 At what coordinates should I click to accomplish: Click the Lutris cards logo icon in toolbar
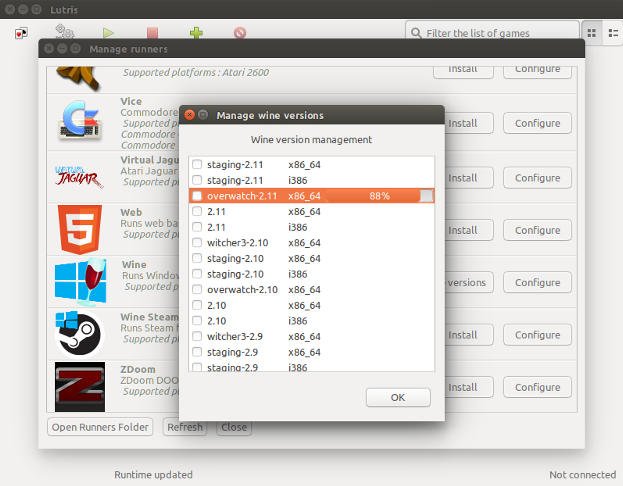[x=21, y=33]
